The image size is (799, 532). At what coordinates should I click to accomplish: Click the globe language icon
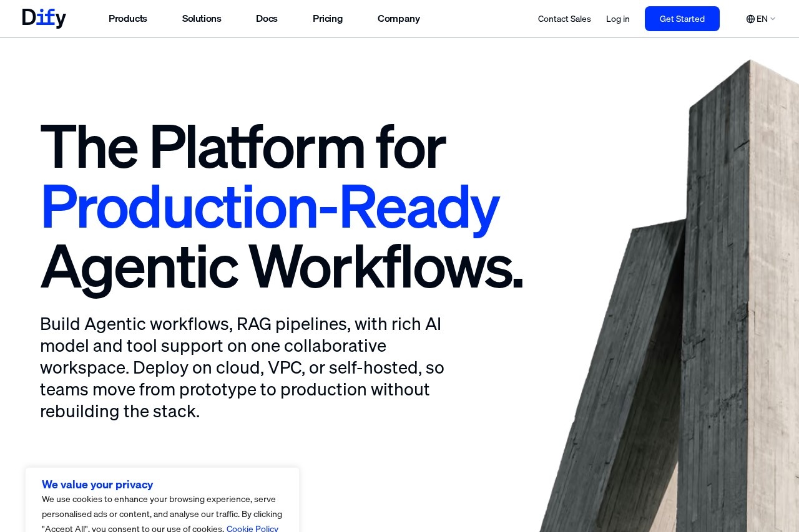750,19
